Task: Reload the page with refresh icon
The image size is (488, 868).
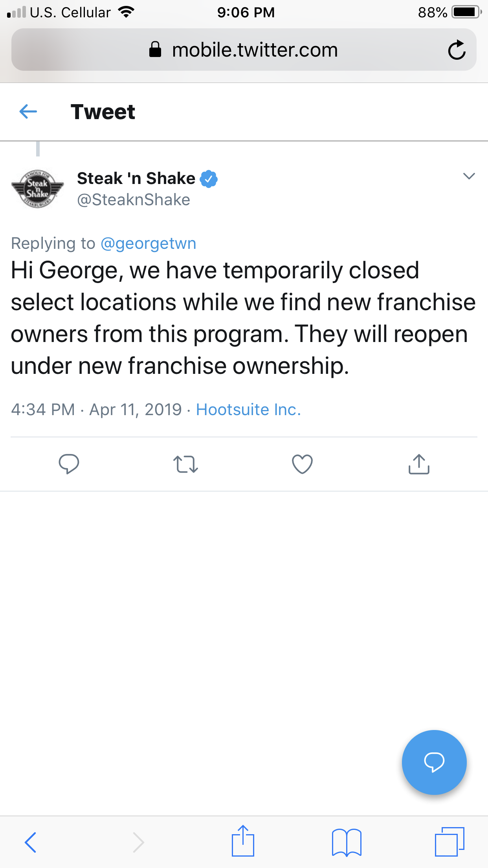Action: click(457, 50)
